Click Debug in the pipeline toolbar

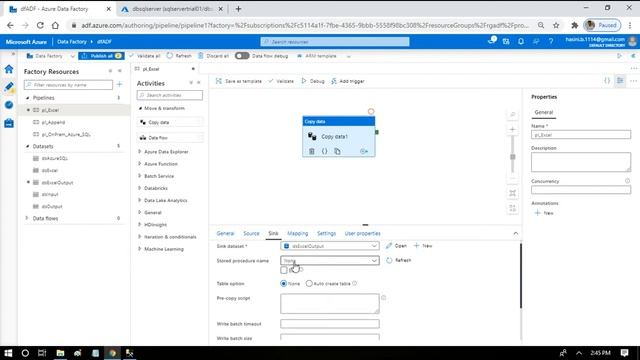(313, 81)
